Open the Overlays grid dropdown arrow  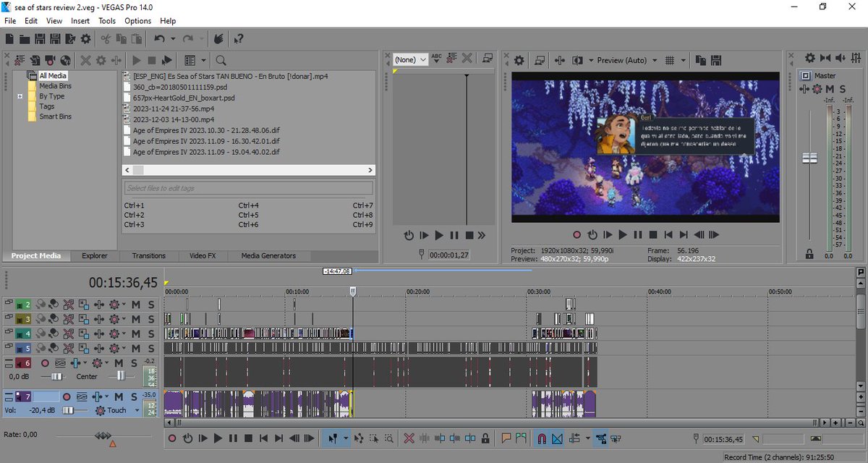(x=684, y=60)
